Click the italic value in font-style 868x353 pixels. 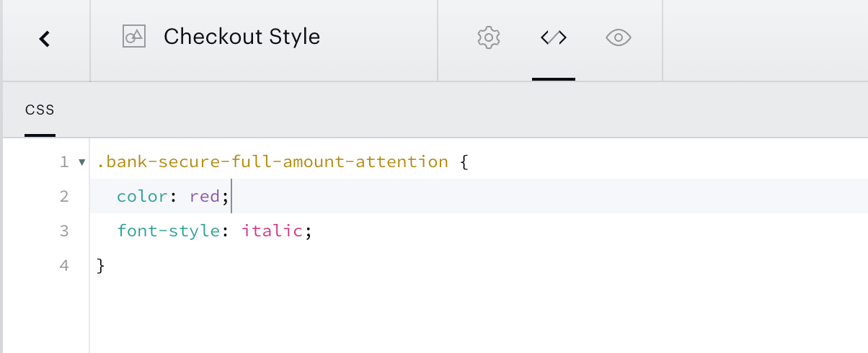pos(272,231)
